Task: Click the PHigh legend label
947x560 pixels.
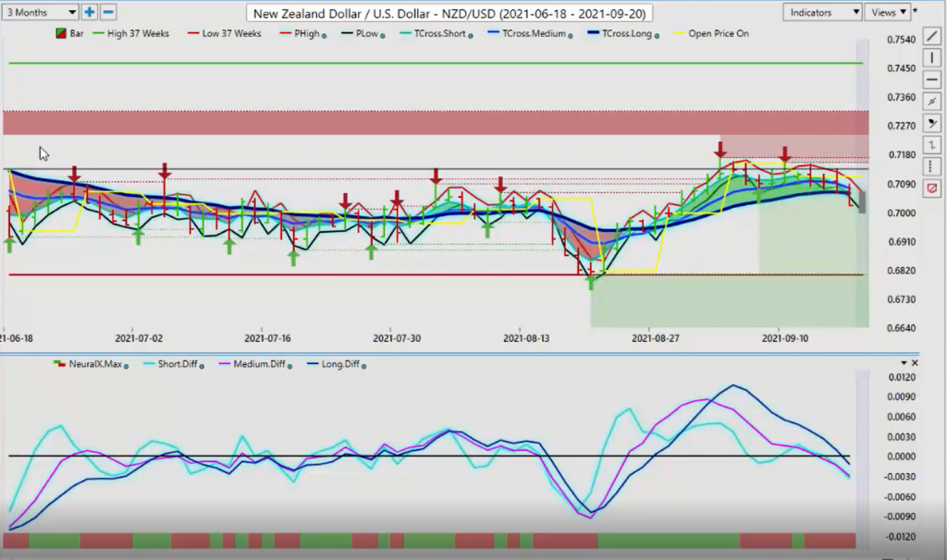Action: coord(307,34)
